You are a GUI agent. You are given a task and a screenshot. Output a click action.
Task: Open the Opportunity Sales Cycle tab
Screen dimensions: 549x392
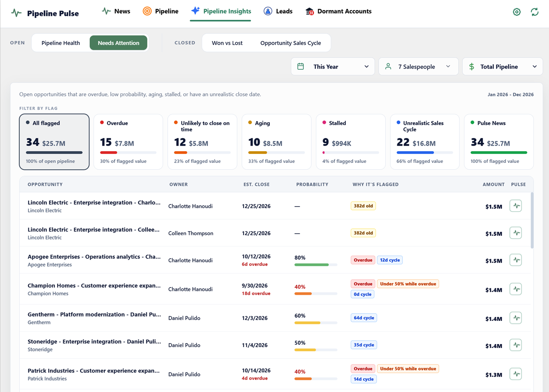(291, 43)
